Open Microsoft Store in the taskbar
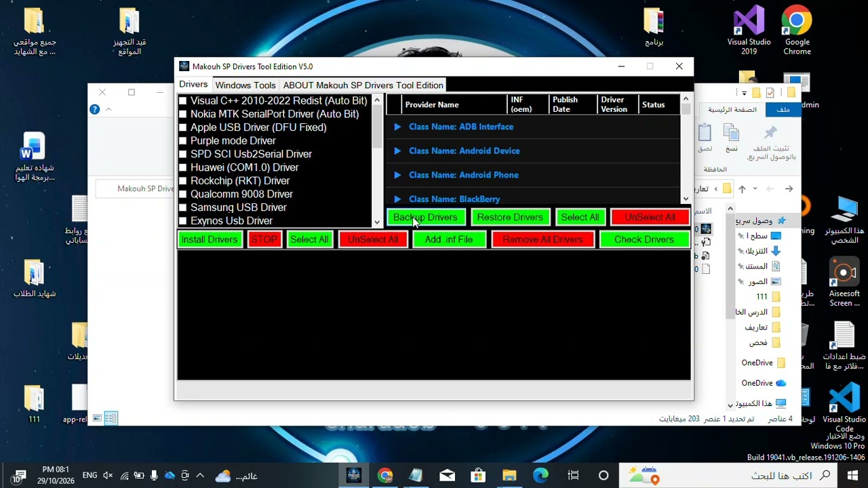Viewport: 868px width, 488px height. pyautogui.click(x=478, y=476)
